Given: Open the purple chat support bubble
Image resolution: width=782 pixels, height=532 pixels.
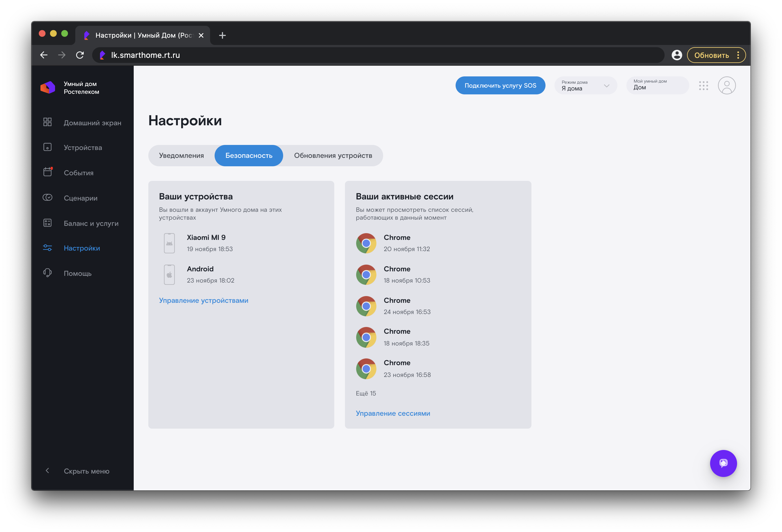Looking at the screenshot, I should point(723,463).
